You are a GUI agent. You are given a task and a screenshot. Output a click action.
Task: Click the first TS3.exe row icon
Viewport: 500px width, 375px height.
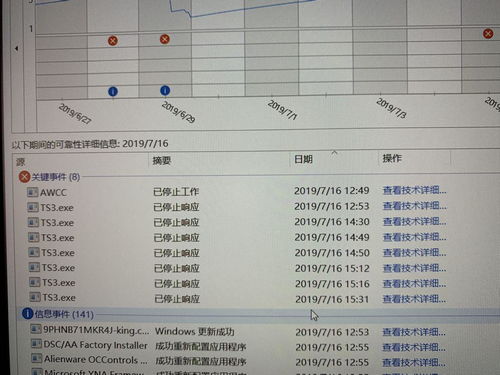pos(33,208)
